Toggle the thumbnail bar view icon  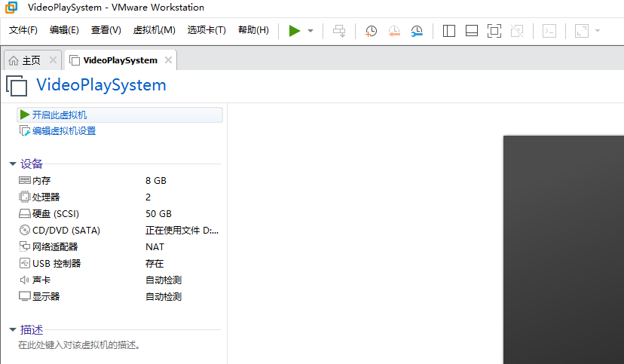coord(472,31)
